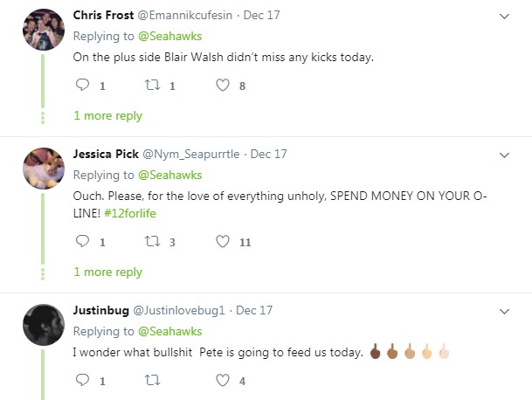This screenshot has height=400, width=532.
Task: Click Jessica Pick's cat avatar
Action: (x=43, y=169)
